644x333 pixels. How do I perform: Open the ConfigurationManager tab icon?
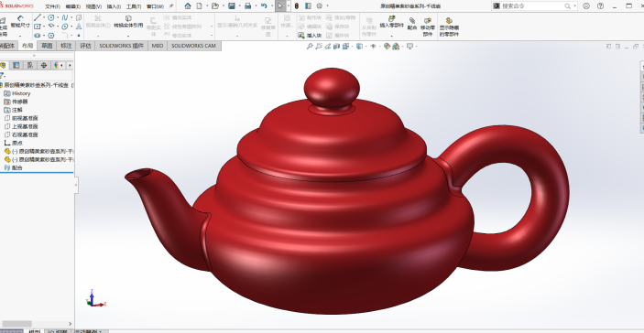point(29,65)
